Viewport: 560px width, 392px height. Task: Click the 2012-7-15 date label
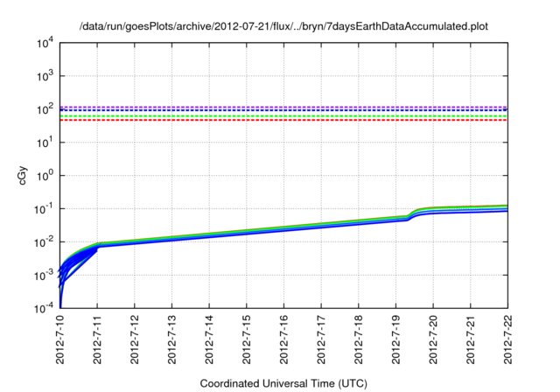click(x=247, y=339)
